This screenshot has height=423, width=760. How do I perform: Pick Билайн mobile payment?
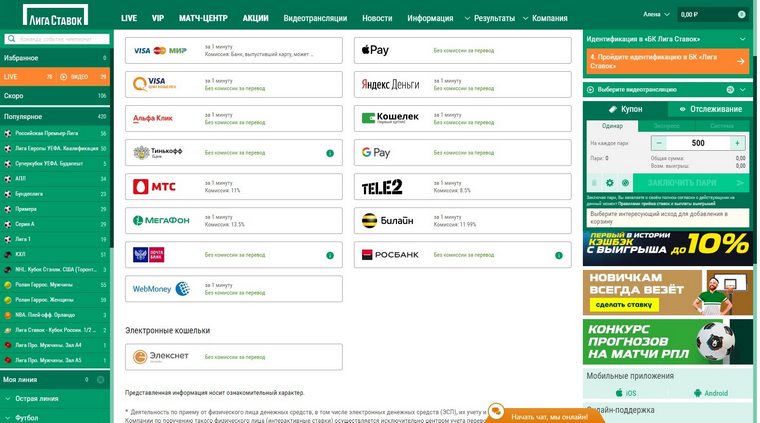[x=462, y=220]
